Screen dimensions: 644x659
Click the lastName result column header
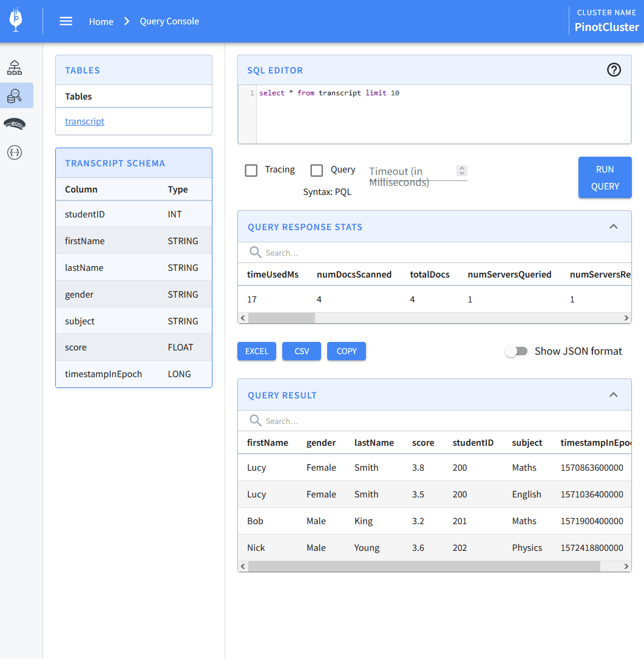[x=374, y=443]
